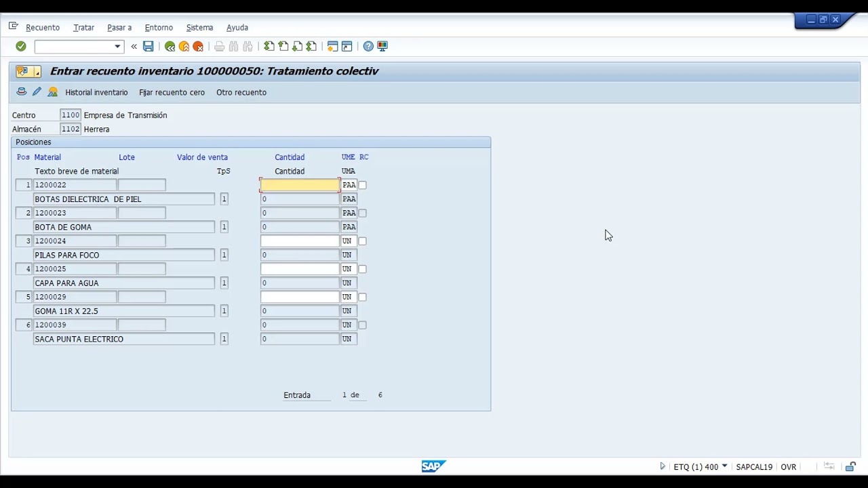The width and height of the screenshot is (868, 488).
Task: Click the Lote field for material 1200023
Action: click(142, 213)
